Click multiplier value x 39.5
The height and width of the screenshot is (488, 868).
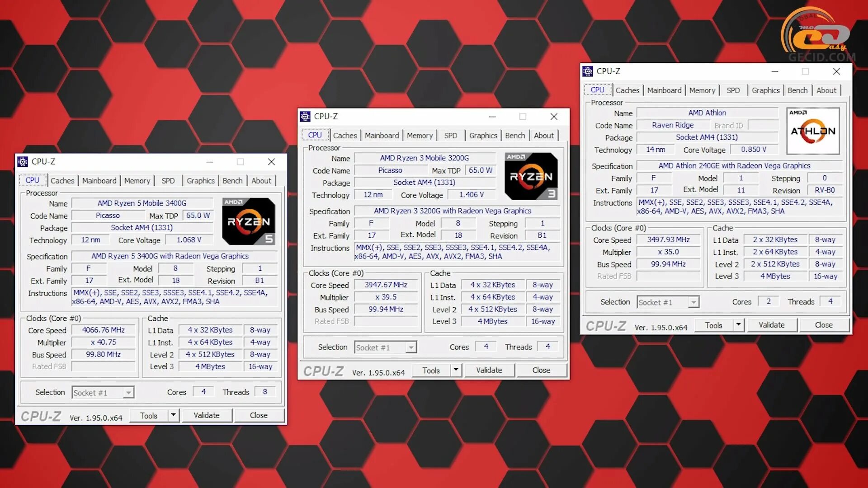coord(386,297)
